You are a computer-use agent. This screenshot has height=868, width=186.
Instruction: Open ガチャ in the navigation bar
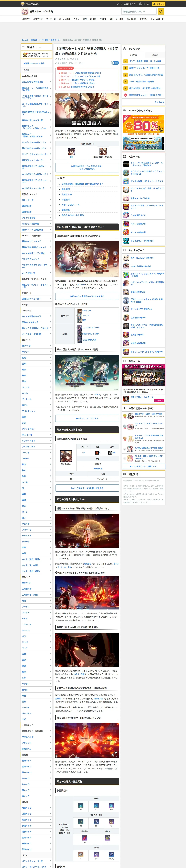(76, 19)
